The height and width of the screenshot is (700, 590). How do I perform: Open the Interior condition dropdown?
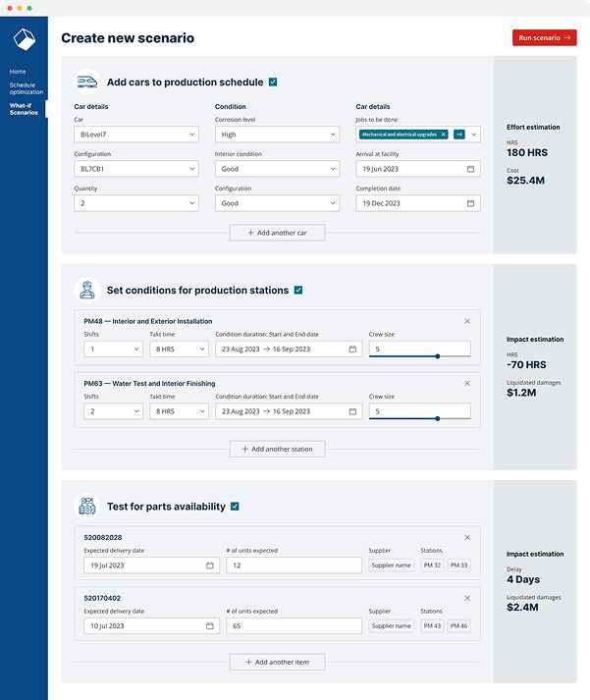click(277, 169)
